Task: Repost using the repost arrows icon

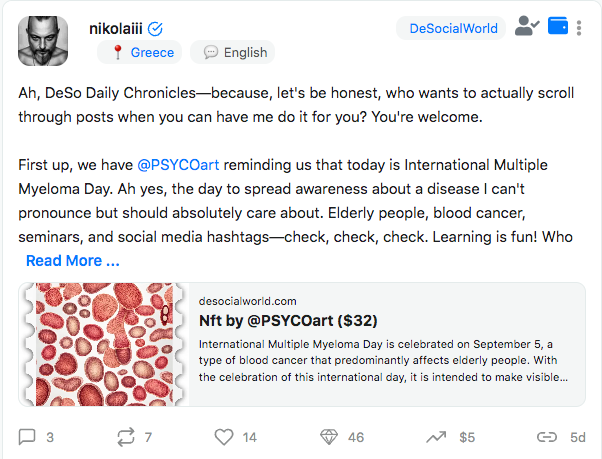Action: tap(126, 437)
